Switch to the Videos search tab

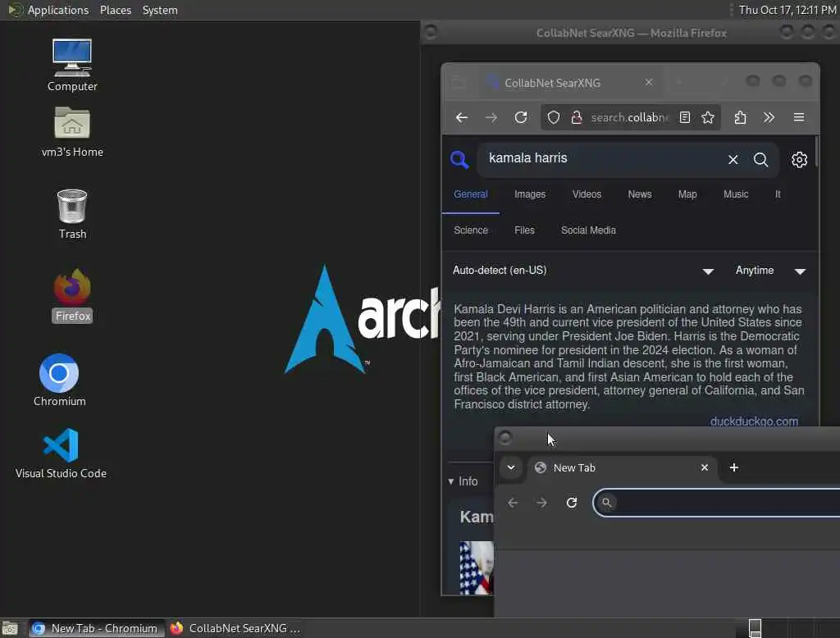pyautogui.click(x=587, y=194)
